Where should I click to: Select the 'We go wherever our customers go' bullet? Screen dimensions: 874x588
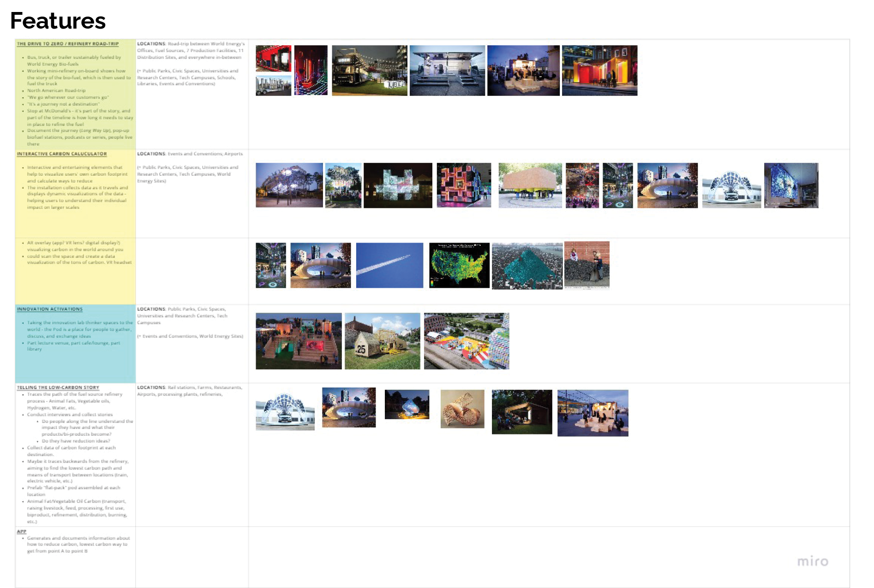point(68,97)
